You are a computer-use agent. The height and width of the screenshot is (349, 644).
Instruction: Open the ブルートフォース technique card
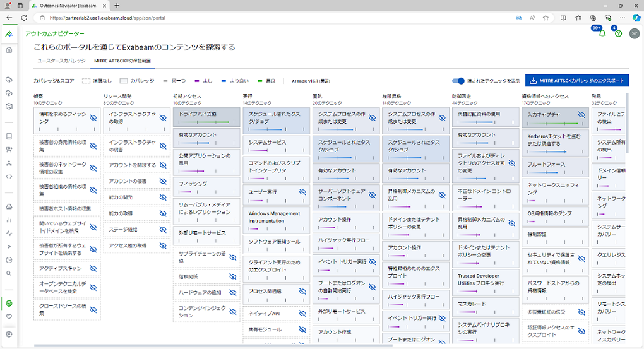coord(555,167)
